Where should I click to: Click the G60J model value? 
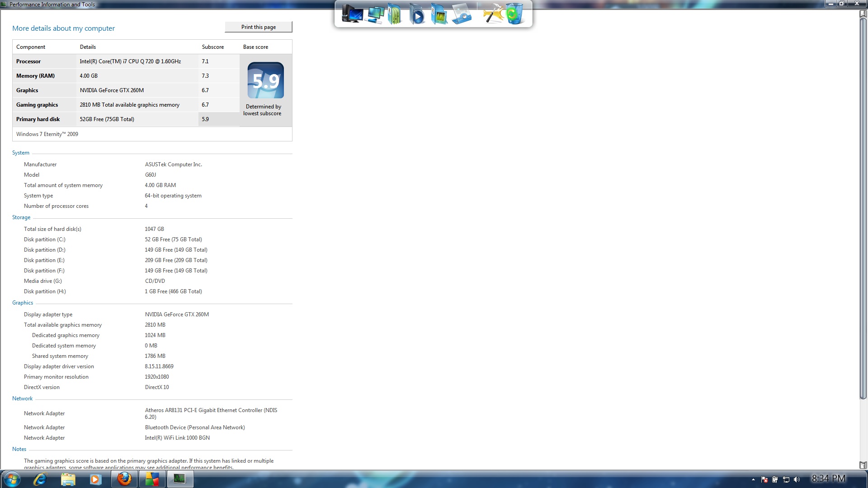pos(151,175)
